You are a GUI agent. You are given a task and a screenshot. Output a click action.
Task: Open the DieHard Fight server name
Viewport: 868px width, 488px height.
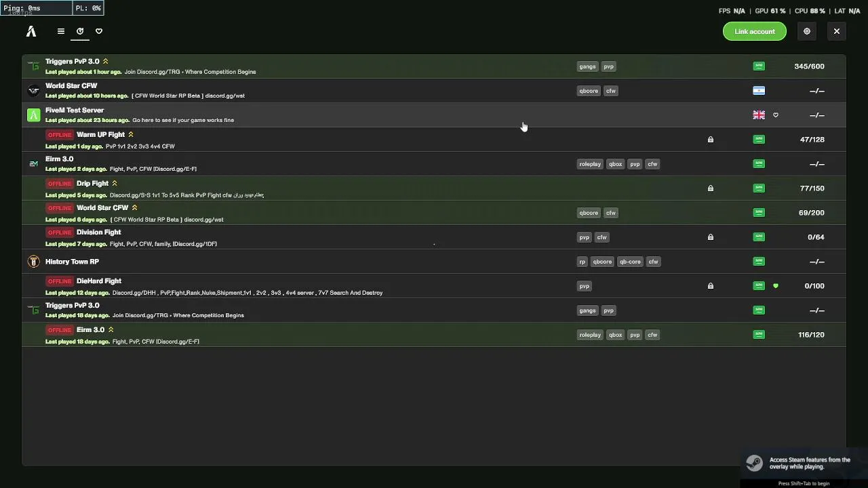coord(99,281)
